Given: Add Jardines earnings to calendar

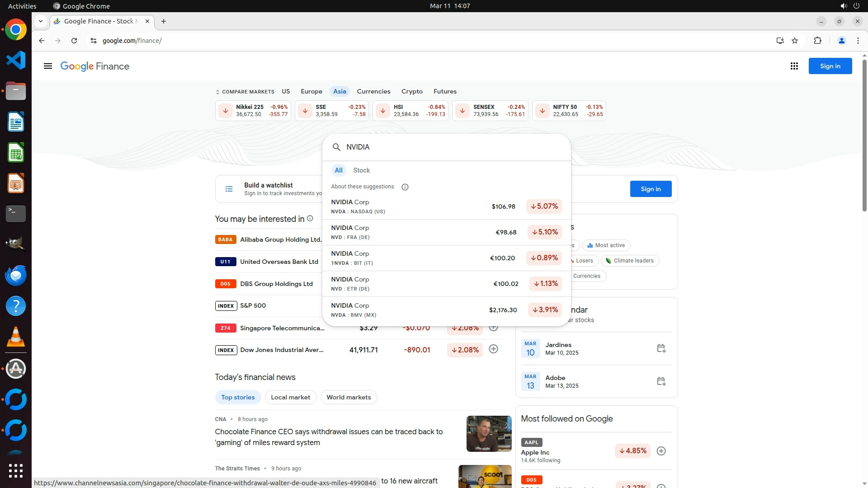Looking at the screenshot, I should pos(661,348).
